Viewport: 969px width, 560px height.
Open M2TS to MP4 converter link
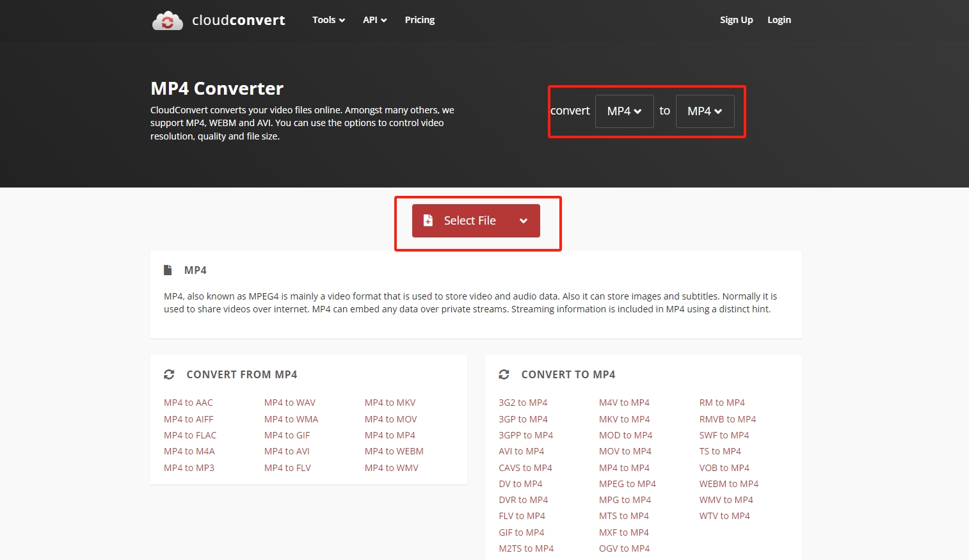(x=526, y=548)
